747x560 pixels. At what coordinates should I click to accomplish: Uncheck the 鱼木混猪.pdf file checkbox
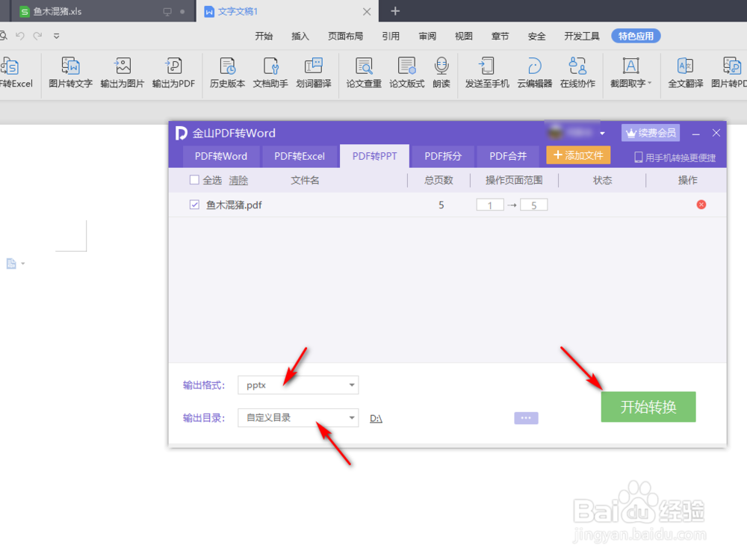pyautogui.click(x=194, y=205)
